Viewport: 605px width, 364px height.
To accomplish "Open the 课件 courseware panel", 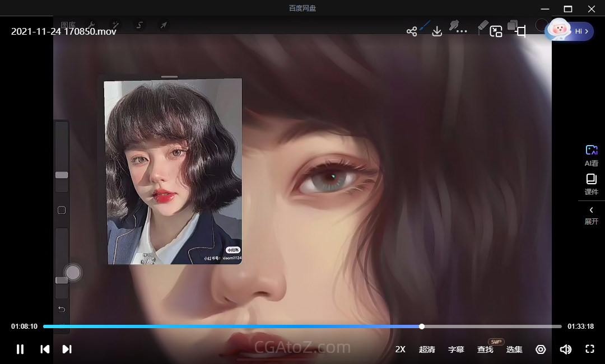I will (x=592, y=185).
